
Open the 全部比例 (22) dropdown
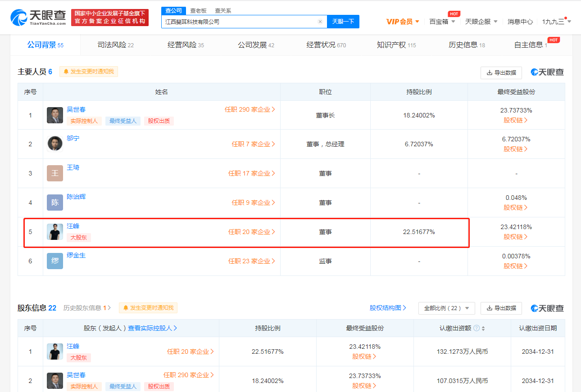pyautogui.click(x=447, y=308)
